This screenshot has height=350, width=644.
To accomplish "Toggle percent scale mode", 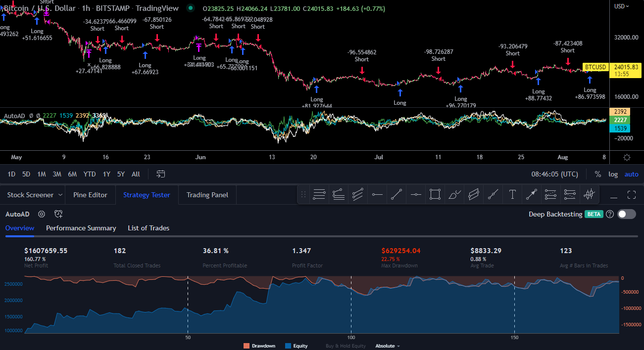I will [x=597, y=174].
